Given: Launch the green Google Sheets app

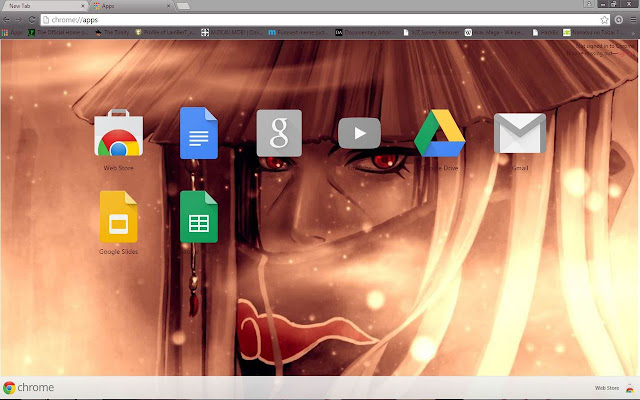Looking at the screenshot, I should point(199,217).
